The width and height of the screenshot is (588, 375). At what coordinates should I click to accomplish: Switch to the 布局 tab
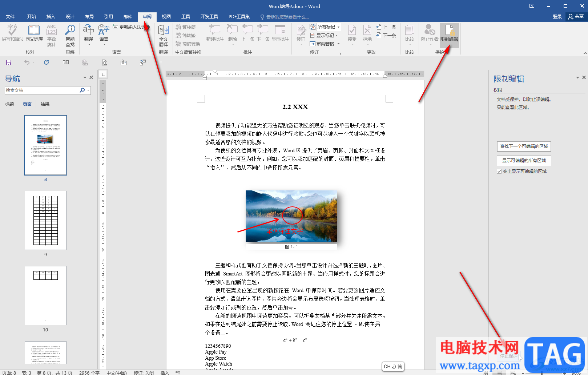89,17
